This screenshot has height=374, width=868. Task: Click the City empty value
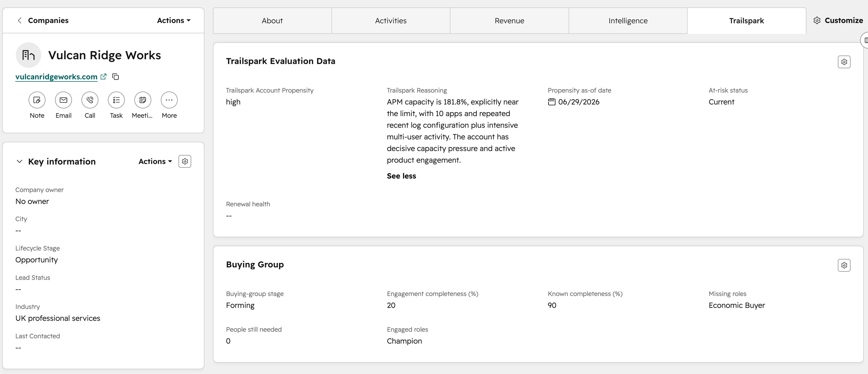(18, 231)
